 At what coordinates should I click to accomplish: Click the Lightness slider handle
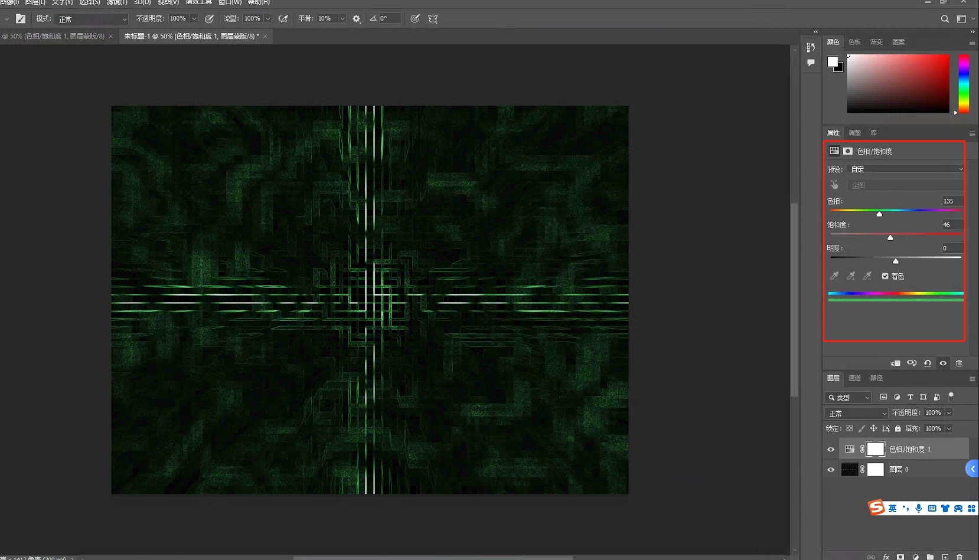(896, 261)
